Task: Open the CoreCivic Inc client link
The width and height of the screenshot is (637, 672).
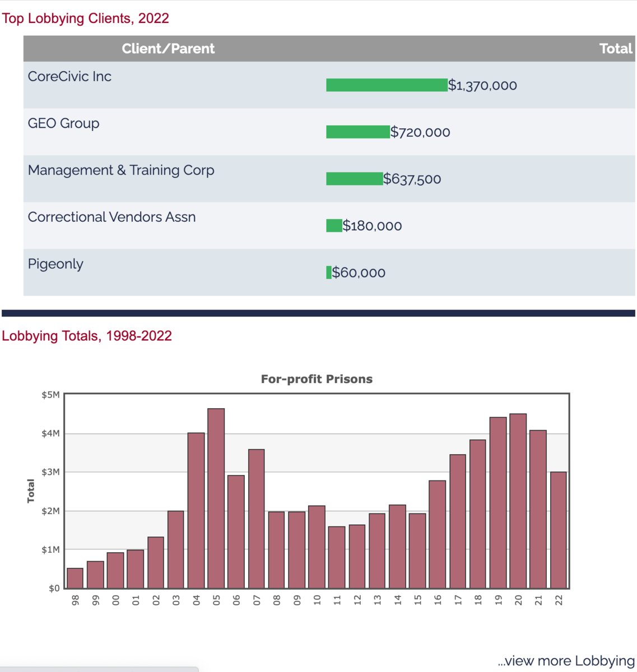Action: point(69,77)
